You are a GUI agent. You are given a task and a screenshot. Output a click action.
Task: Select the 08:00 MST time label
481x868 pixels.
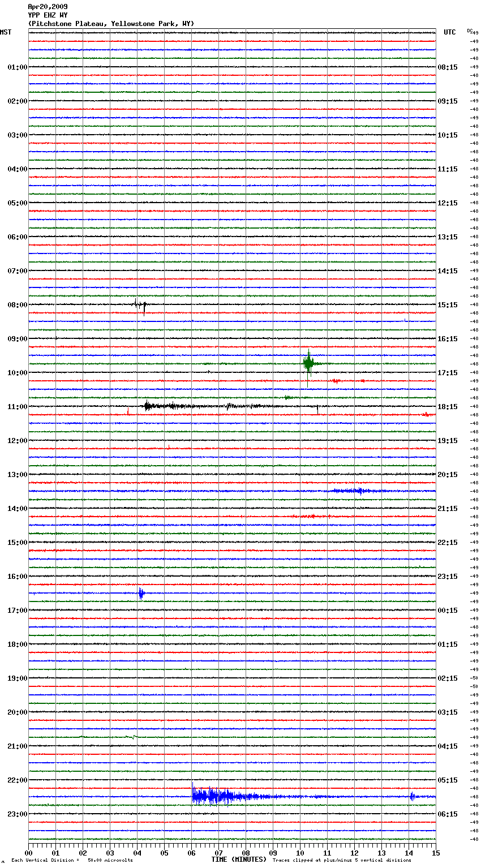pyautogui.click(x=18, y=305)
